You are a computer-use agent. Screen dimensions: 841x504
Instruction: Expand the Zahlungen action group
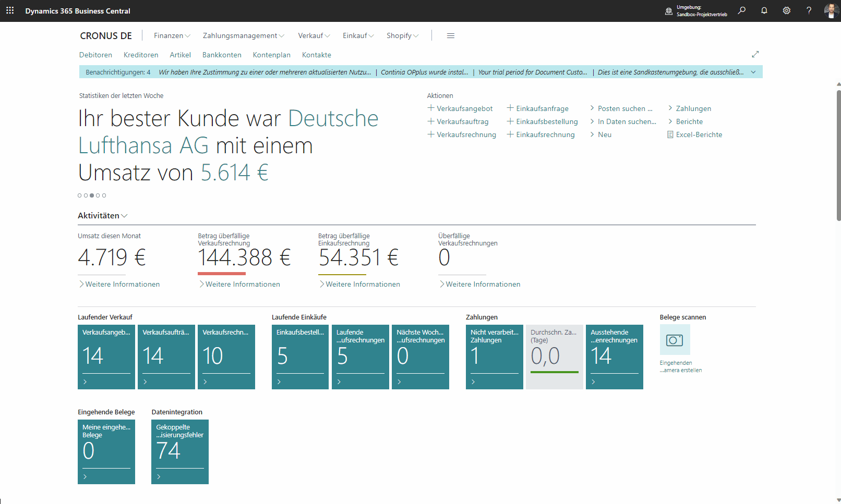pos(690,108)
